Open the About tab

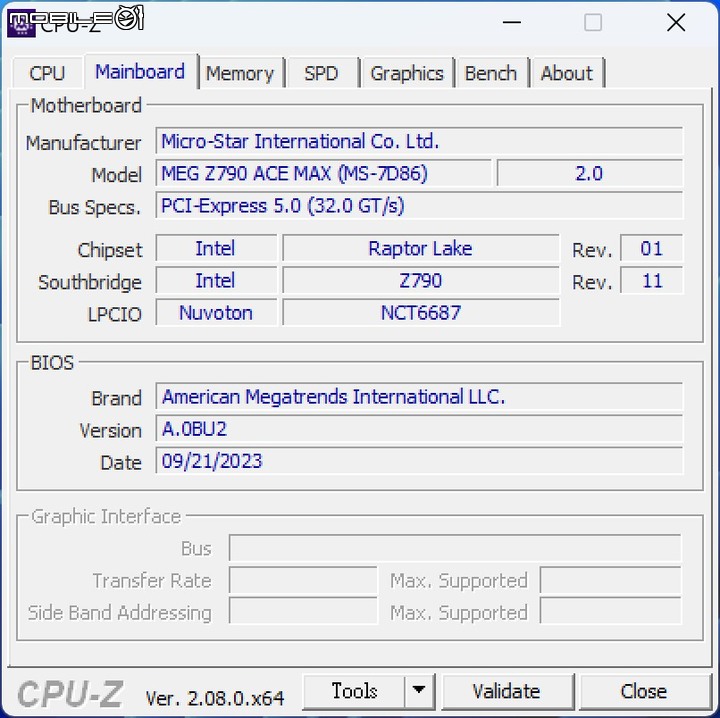567,73
